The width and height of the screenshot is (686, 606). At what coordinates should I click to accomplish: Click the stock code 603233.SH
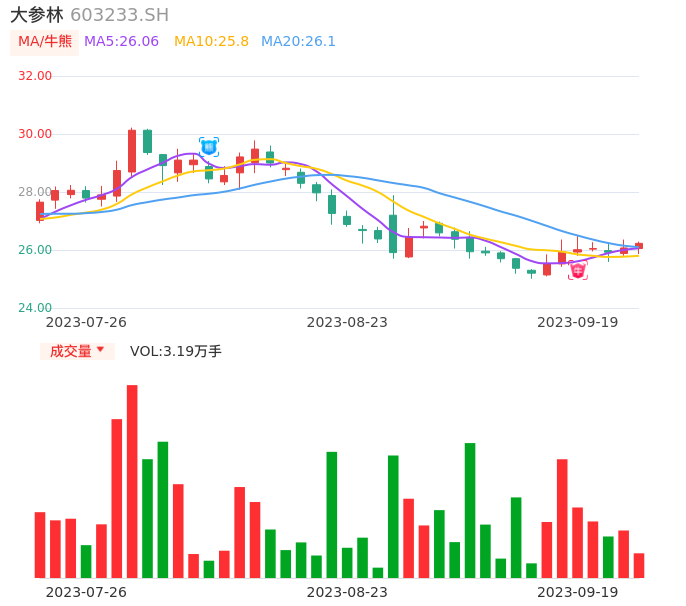[x=119, y=15]
